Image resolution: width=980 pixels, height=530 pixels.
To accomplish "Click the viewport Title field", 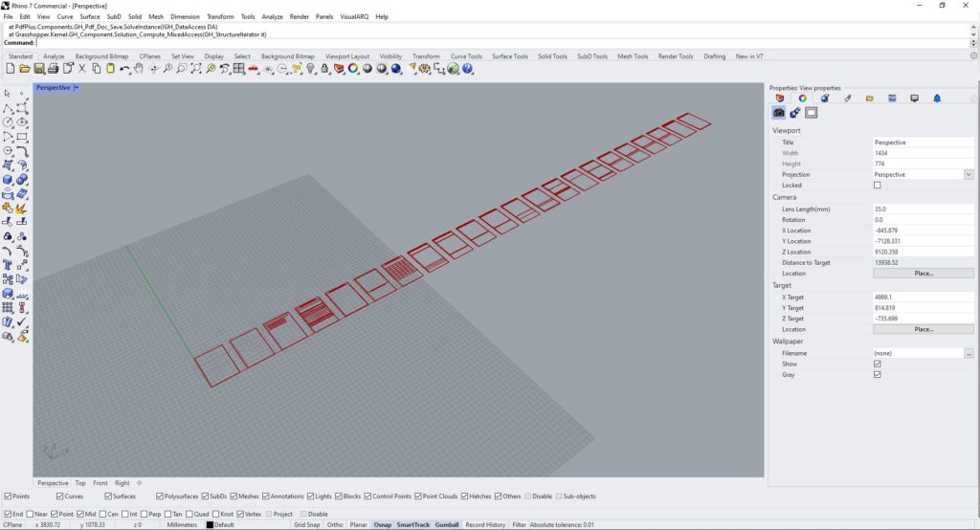I will coord(924,143).
